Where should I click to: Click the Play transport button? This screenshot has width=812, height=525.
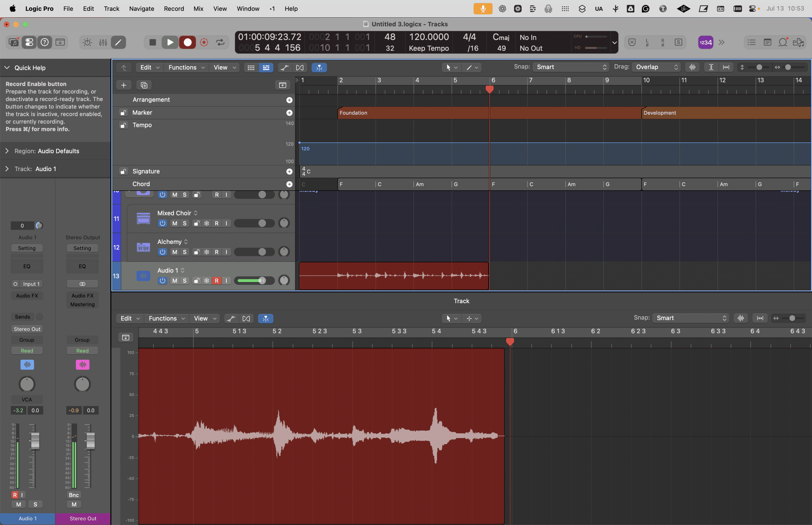[x=170, y=42]
